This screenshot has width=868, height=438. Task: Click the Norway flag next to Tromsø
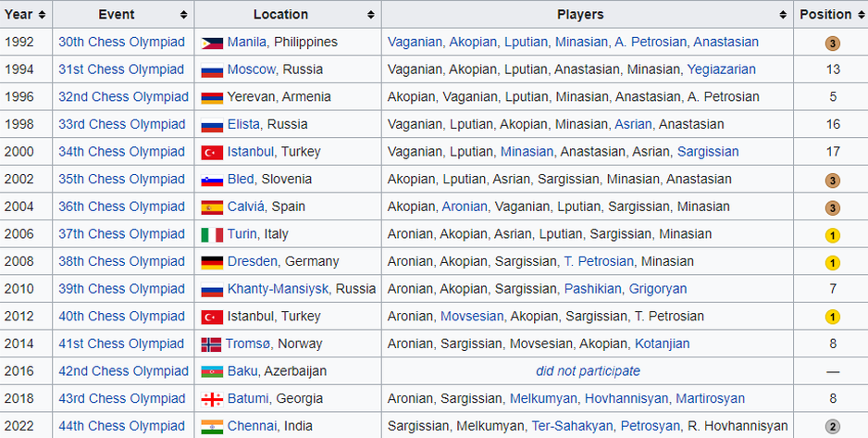211,344
